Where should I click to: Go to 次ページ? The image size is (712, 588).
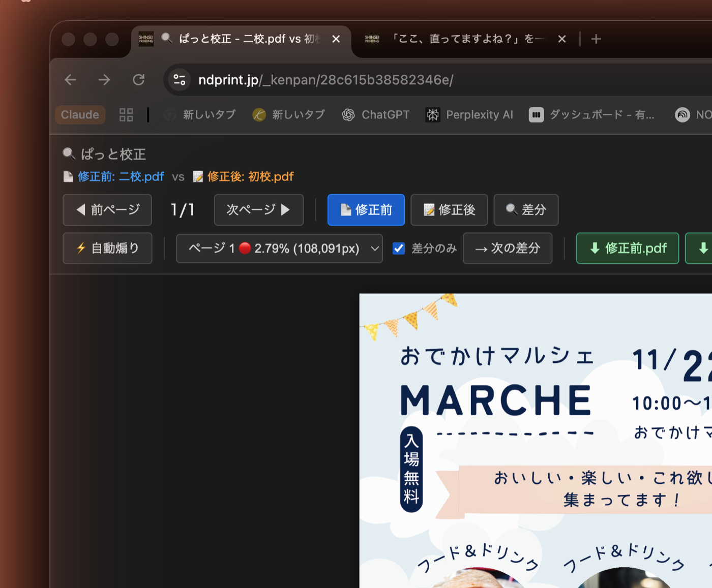click(258, 210)
